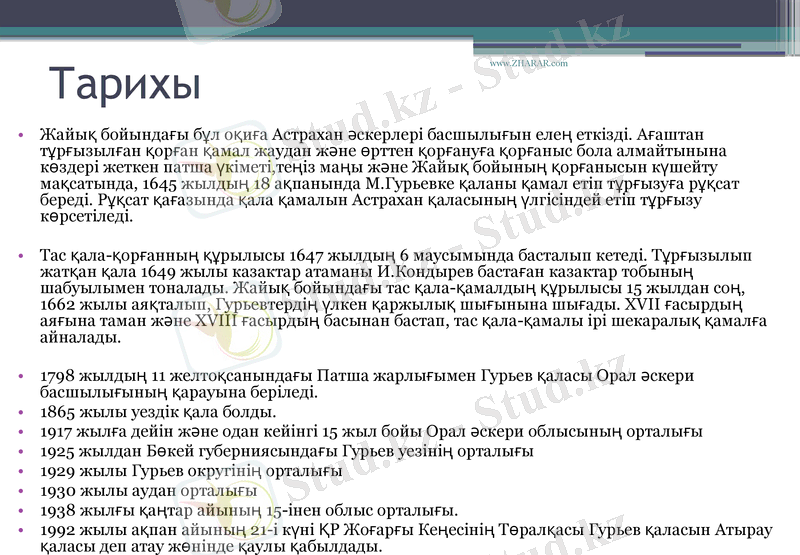Click the line beginning "1938 жылғы қаңтар айының"
800x555 pixels.
(249, 510)
